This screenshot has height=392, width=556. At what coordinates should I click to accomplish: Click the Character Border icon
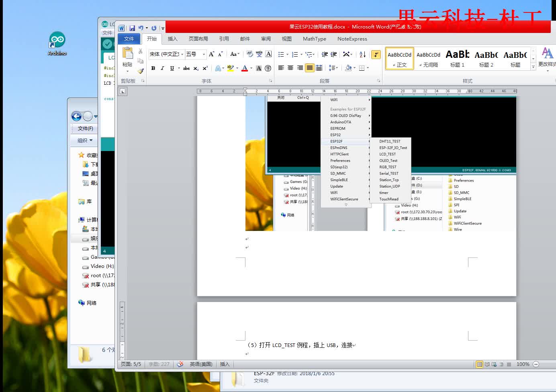coord(268,54)
